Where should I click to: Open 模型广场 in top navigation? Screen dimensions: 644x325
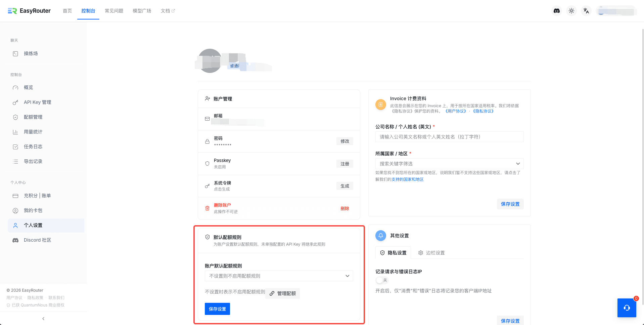142,11
